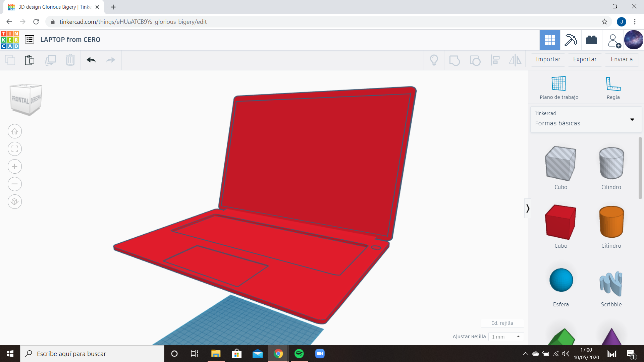Image resolution: width=644 pixels, height=362 pixels.
Task: Open the Blocks pickaxe mode
Action: point(571,40)
